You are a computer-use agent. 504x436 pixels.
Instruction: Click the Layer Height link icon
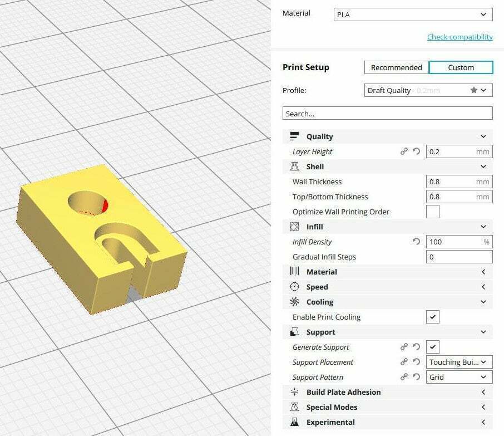[404, 151]
